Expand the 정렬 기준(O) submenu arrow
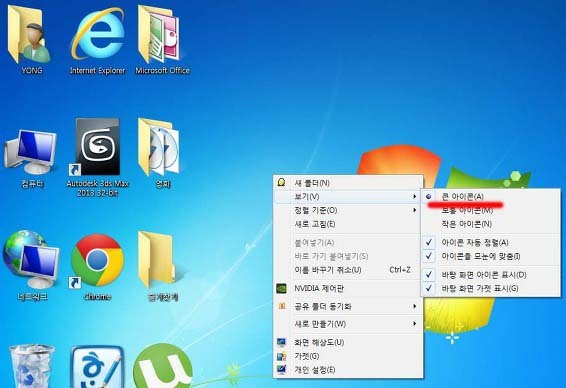The height and width of the screenshot is (388, 566). pos(414,210)
